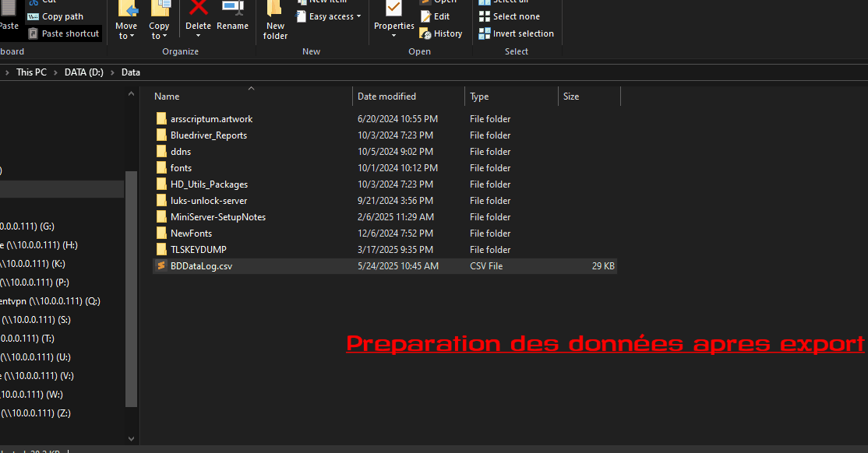The height and width of the screenshot is (453, 868).
Task: Select network drive (P:) in sidebar
Action: (x=35, y=283)
